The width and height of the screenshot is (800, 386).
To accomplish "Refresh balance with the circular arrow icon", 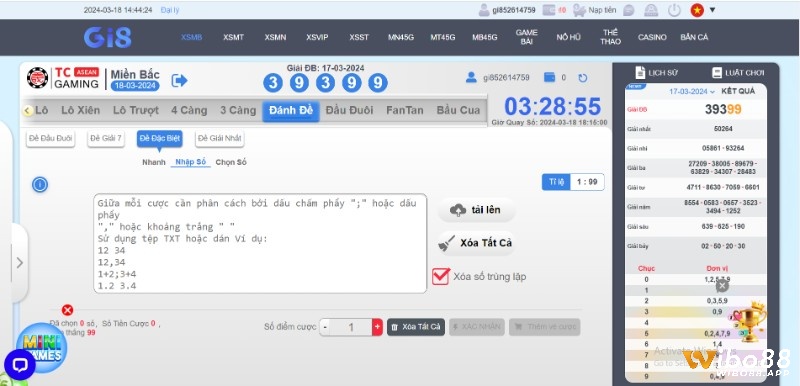I will coord(583,78).
